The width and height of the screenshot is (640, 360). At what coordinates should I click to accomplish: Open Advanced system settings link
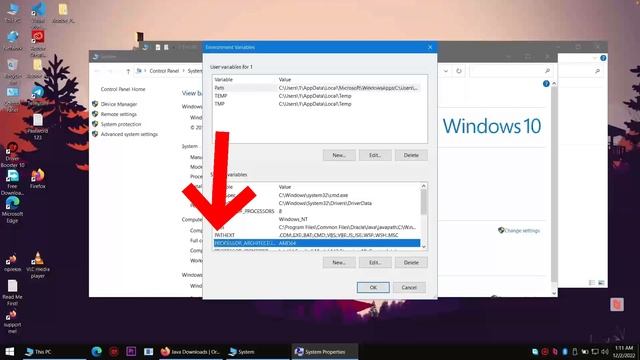point(129,134)
